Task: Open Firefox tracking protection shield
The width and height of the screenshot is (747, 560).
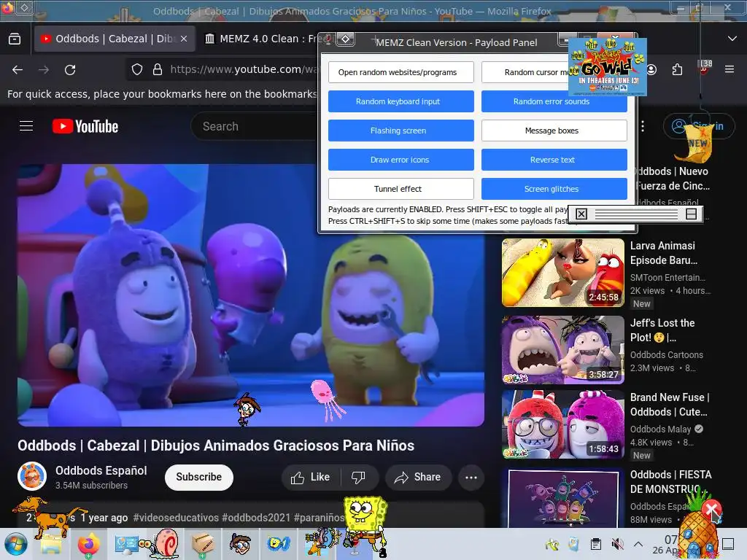Action: (x=137, y=69)
